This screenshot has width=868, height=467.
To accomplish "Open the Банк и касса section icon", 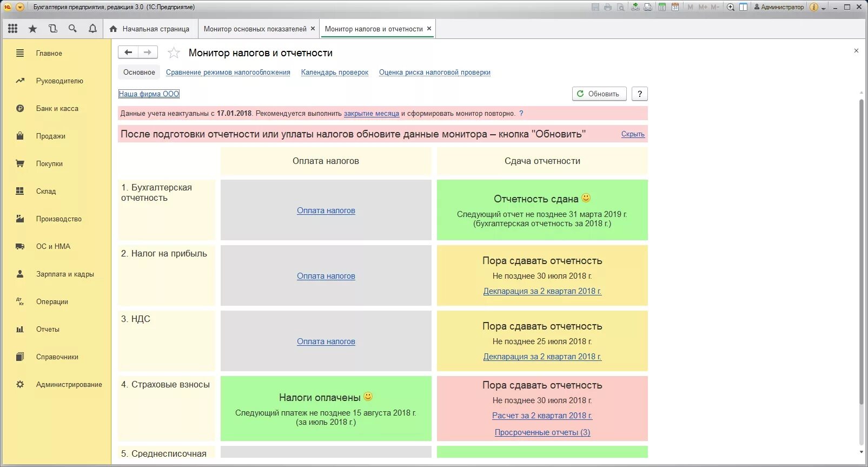I will click(20, 108).
